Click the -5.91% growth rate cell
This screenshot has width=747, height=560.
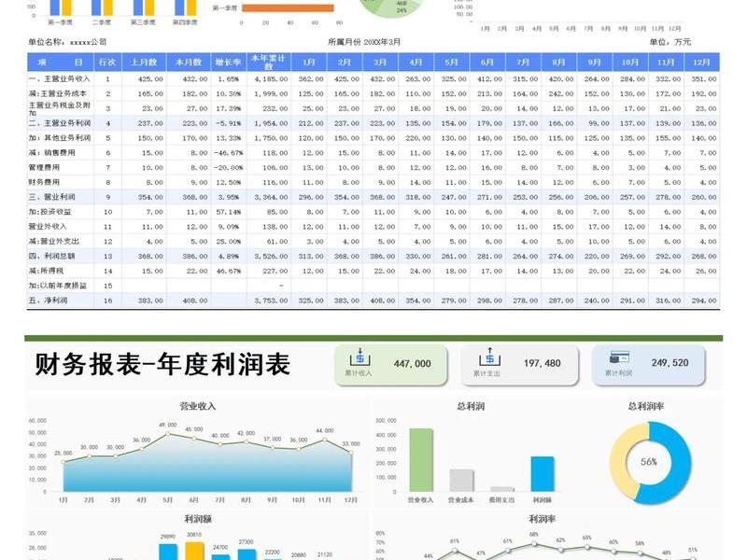(229, 123)
